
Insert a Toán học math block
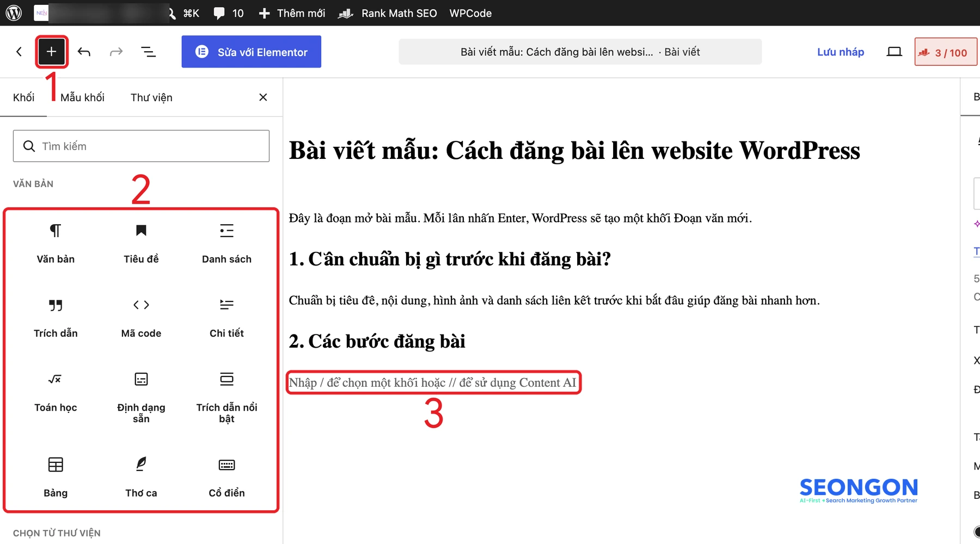(56, 393)
